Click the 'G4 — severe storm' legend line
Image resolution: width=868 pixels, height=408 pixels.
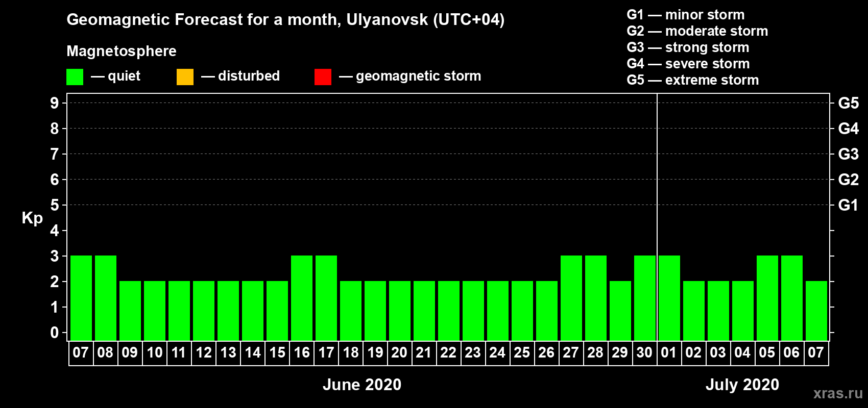(x=688, y=64)
